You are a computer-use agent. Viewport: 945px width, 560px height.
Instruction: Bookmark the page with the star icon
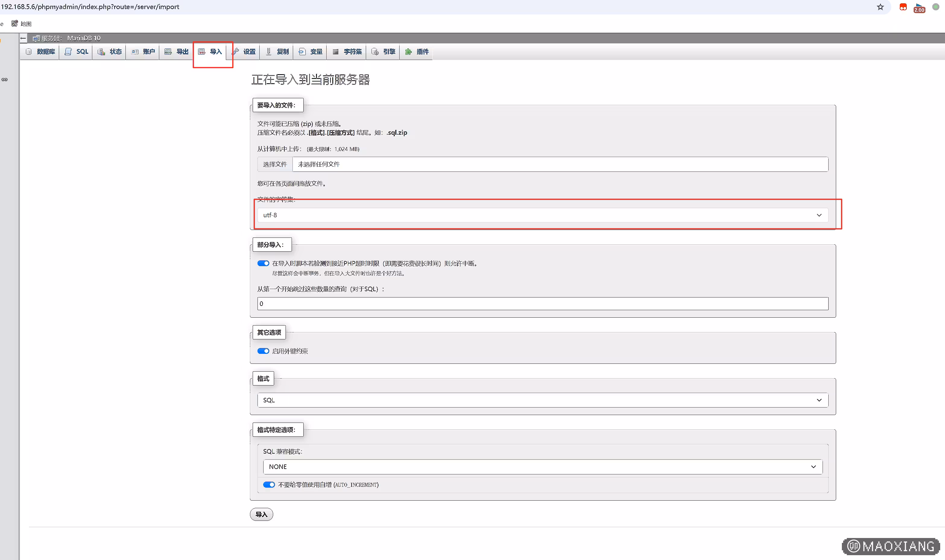[880, 7]
